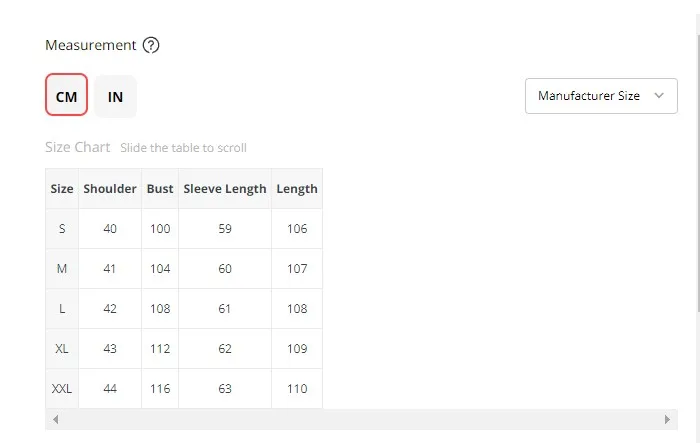Switch measurement units to IN
This screenshot has width=700, height=443.
(x=115, y=96)
